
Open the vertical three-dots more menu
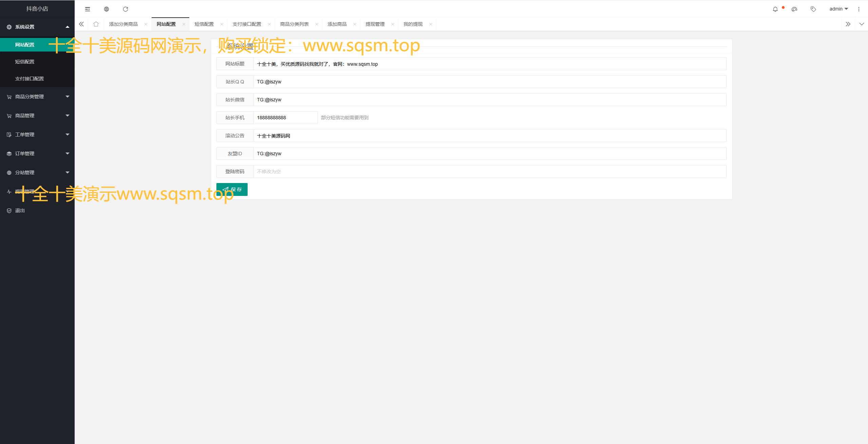859,9
